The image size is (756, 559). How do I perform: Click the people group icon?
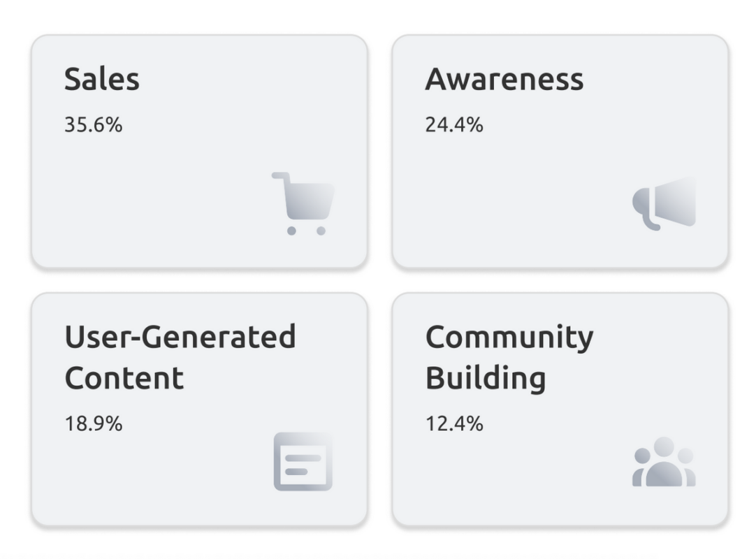(664, 462)
